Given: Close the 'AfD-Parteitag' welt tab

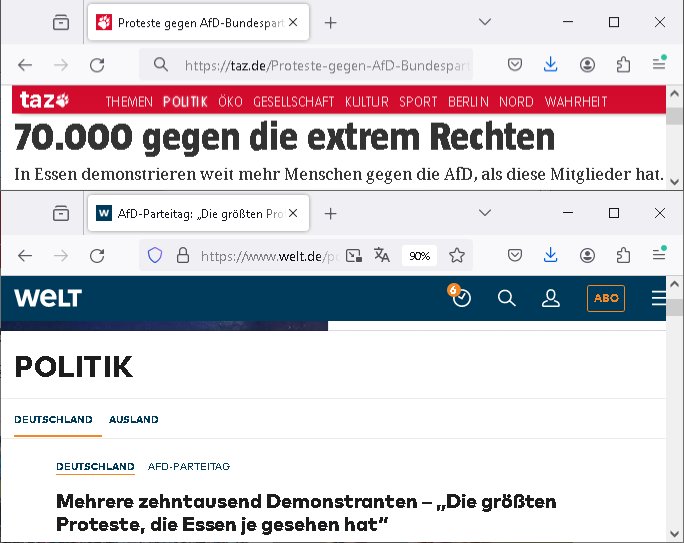Looking at the screenshot, I should (x=293, y=213).
